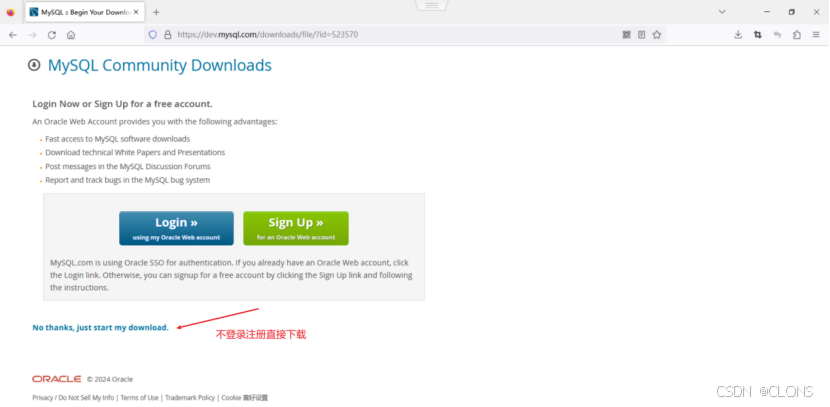This screenshot has width=830, height=407.
Task: Click the download circle icon beside title
Action: pyautogui.click(x=34, y=65)
